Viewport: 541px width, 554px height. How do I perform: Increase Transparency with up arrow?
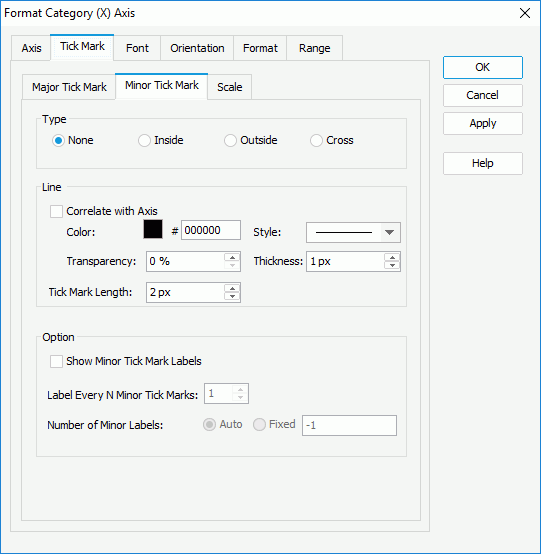[x=232, y=257]
